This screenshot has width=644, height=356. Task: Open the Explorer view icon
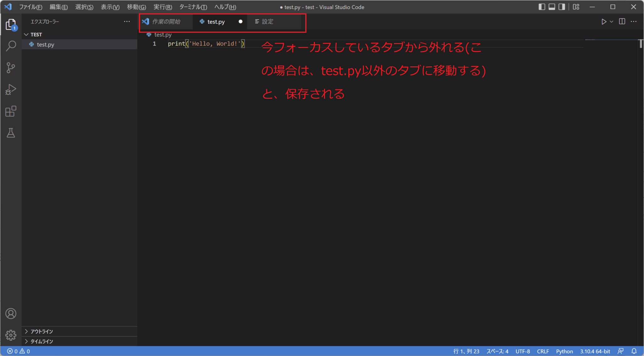[x=11, y=25]
